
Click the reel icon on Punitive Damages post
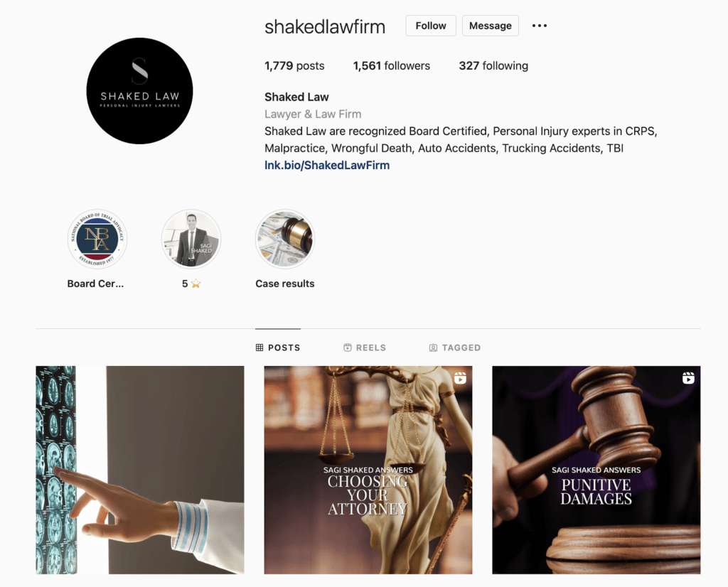click(x=688, y=378)
